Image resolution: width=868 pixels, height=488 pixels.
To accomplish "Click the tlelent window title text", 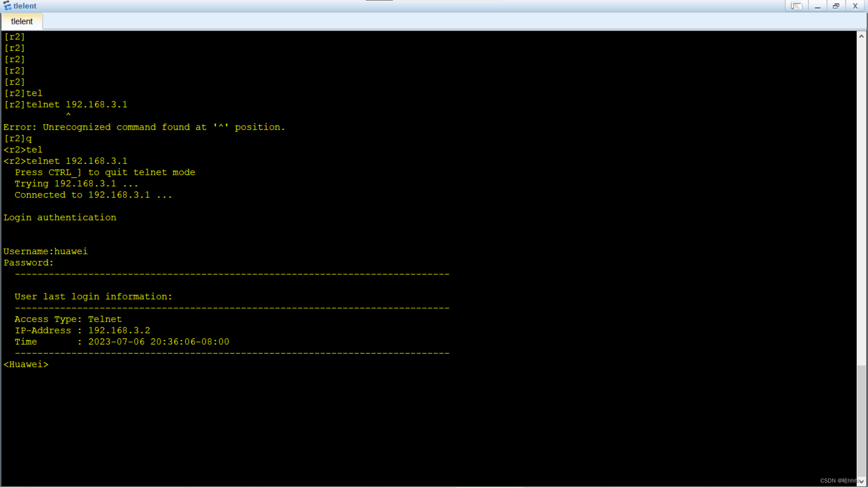I will [x=25, y=6].
